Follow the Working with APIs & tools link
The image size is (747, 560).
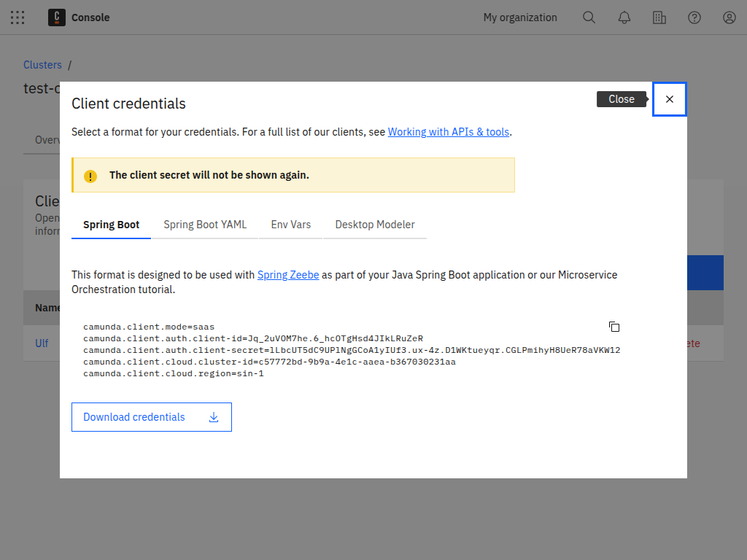point(449,132)
